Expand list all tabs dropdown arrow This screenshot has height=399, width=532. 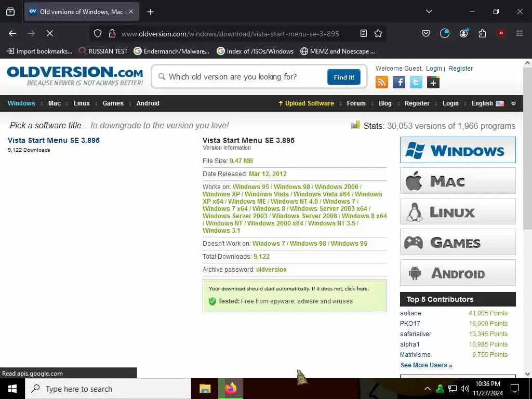[429, 11]
